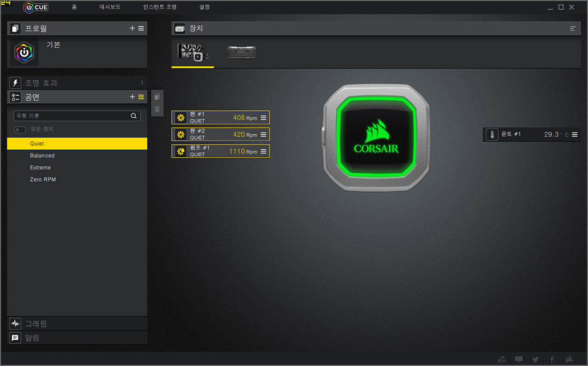Open the 프로필 panel hamburger menu
This screenshot has height=366, width=588.
141,28
